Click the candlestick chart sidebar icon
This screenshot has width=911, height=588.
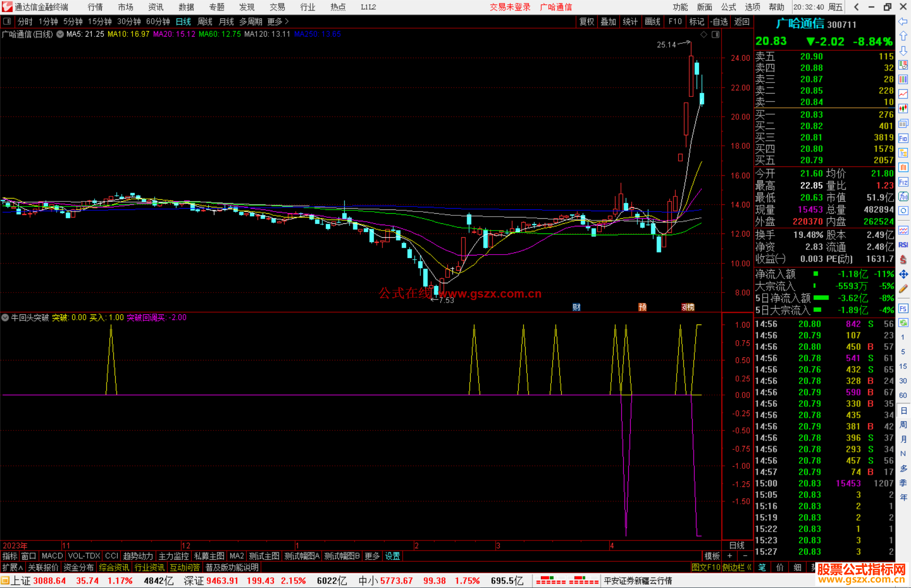click(903, 109)
